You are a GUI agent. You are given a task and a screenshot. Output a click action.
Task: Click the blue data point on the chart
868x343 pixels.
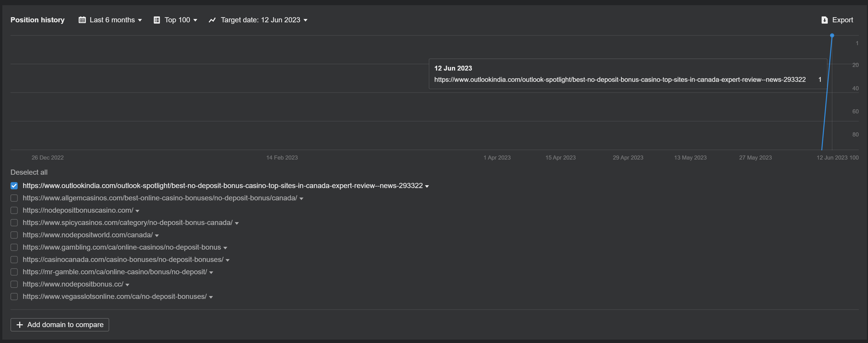pos(832,35)
